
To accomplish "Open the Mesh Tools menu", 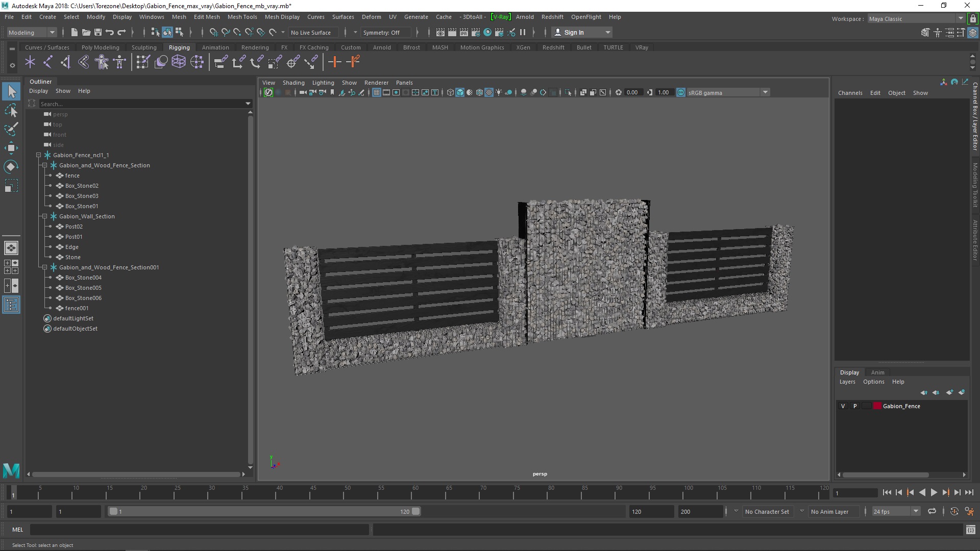I will point(242,17).
